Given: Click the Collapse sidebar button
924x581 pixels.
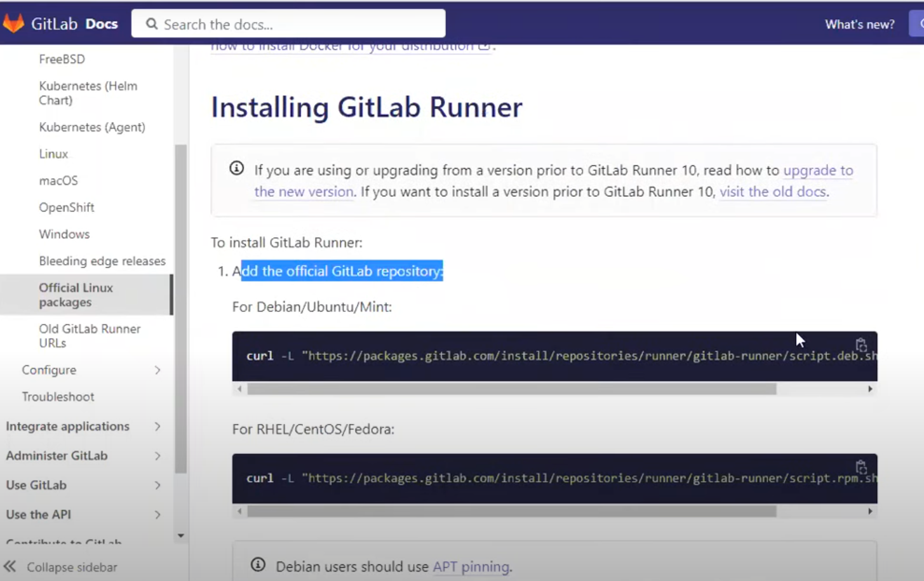Looking at the screenshot, I should pyautogui.click(x=61, y=567).
